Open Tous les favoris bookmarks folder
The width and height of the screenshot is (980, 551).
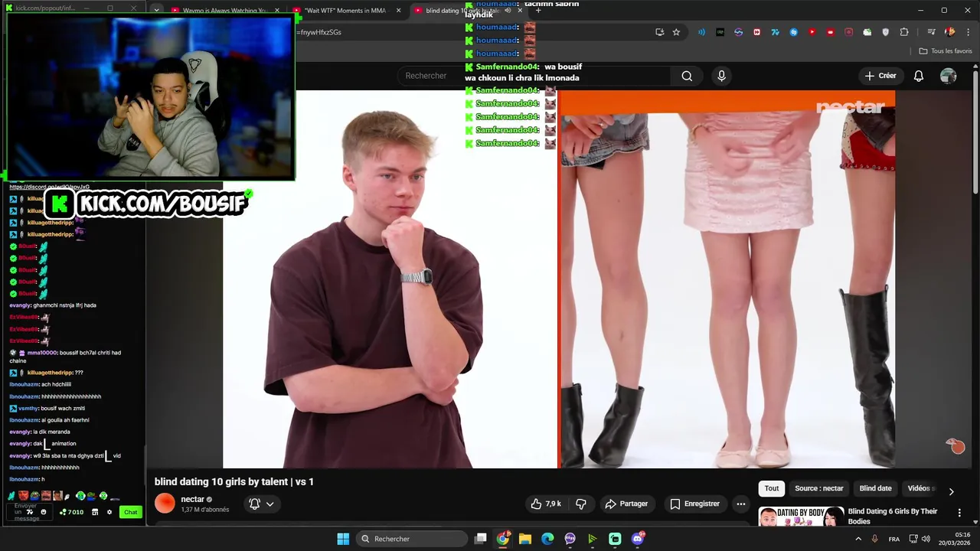946,51
